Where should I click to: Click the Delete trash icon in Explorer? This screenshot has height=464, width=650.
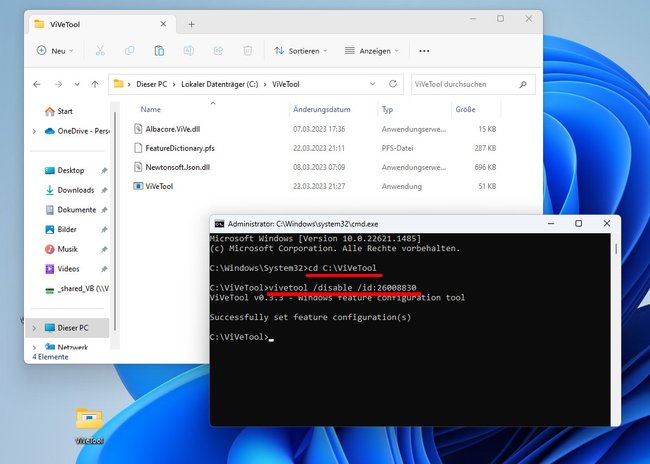coord(247,51)
